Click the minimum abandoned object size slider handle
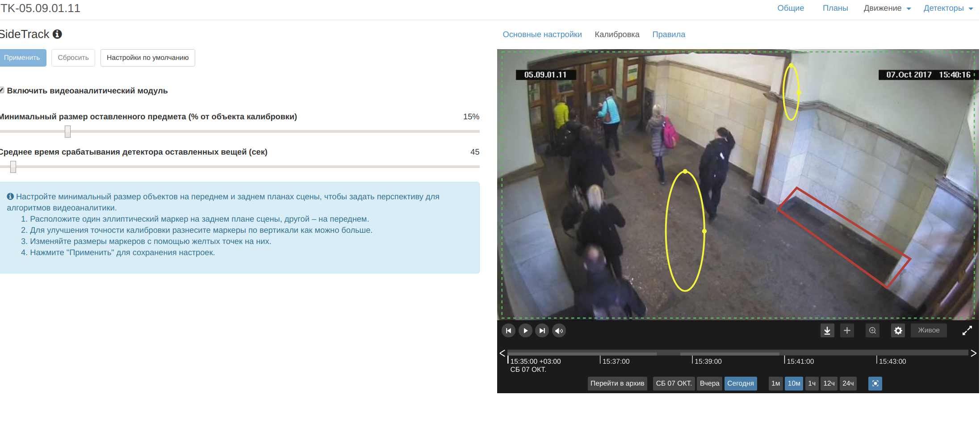The height and width of the screenshot is (437, 980). coord(67,131)
